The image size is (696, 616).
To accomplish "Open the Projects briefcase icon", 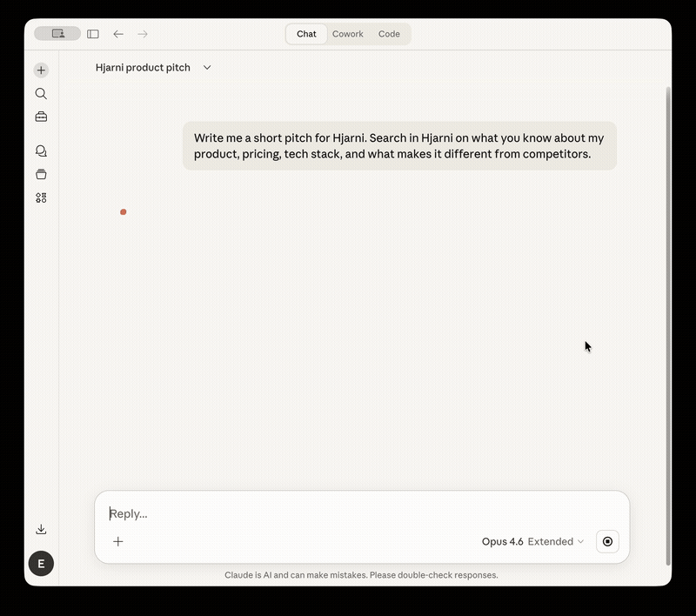I will (41, 116).
